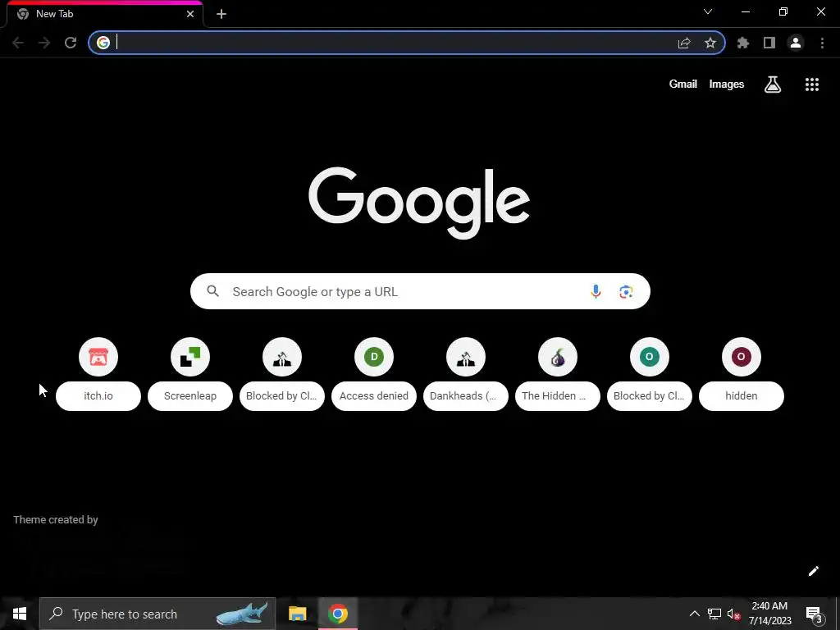Open Search Labs flask icon

(x=773, y=84)
